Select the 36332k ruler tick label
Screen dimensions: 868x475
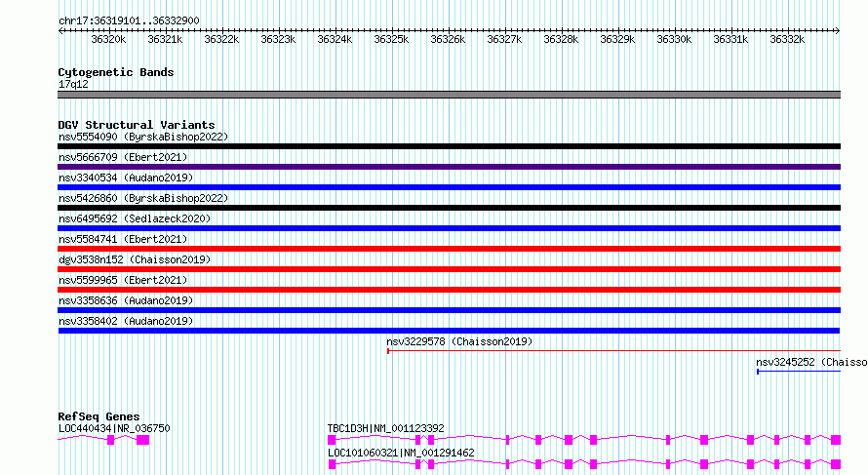(787, 39)
